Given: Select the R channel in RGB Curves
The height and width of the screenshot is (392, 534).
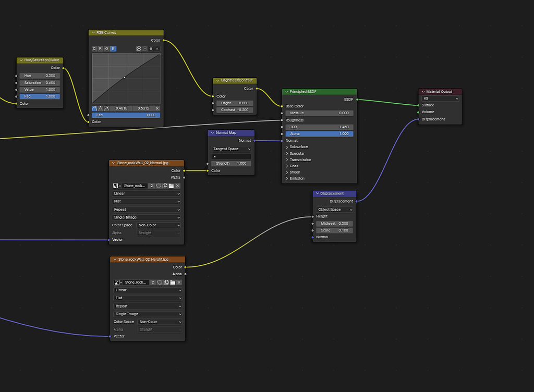Looking at the screenshot, I should point(100,48).
